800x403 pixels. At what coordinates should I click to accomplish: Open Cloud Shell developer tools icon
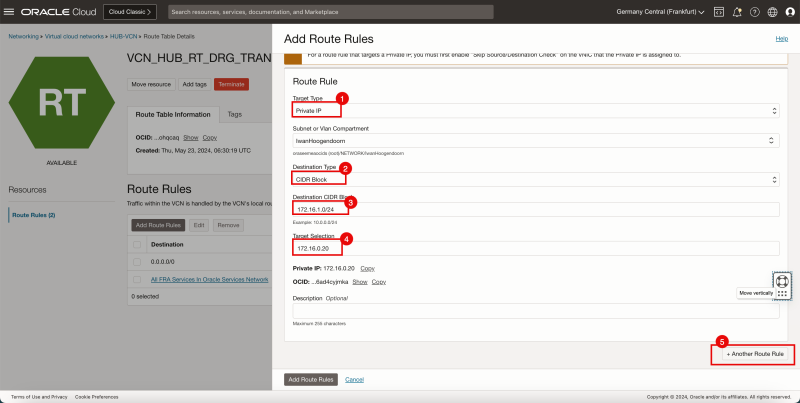[x=717, y=11]
